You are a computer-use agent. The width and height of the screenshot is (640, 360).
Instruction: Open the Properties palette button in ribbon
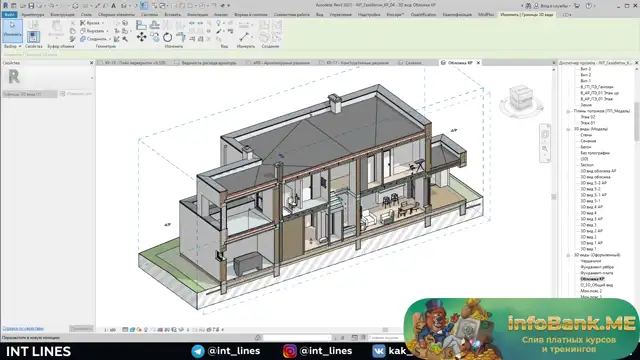[x=33, y=37]
